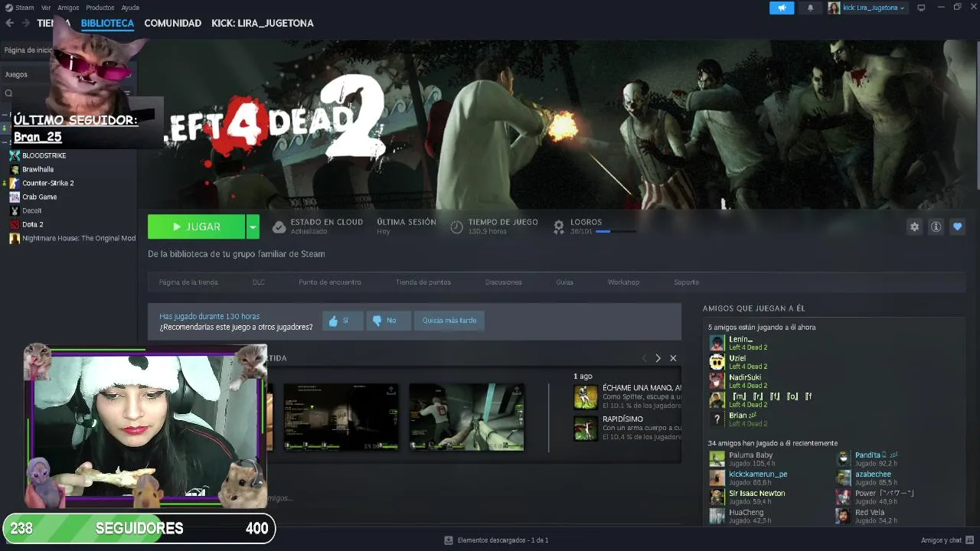
Task: Open Amigos y chat icon
Action: click(970, 540)
